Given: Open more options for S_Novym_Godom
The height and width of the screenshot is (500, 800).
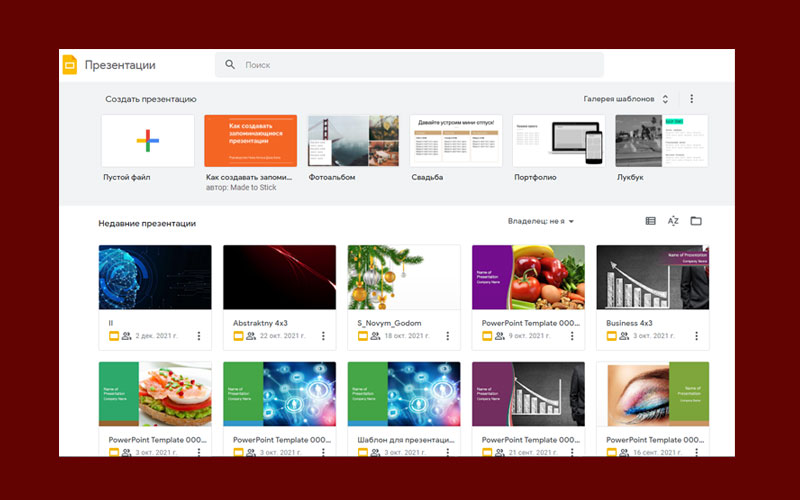Looking at the screenshot, I should click(447, 336).
